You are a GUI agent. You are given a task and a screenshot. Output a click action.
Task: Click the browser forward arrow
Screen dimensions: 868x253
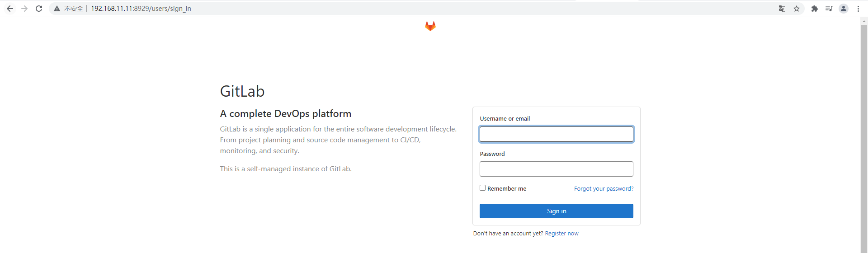(24, 9)
